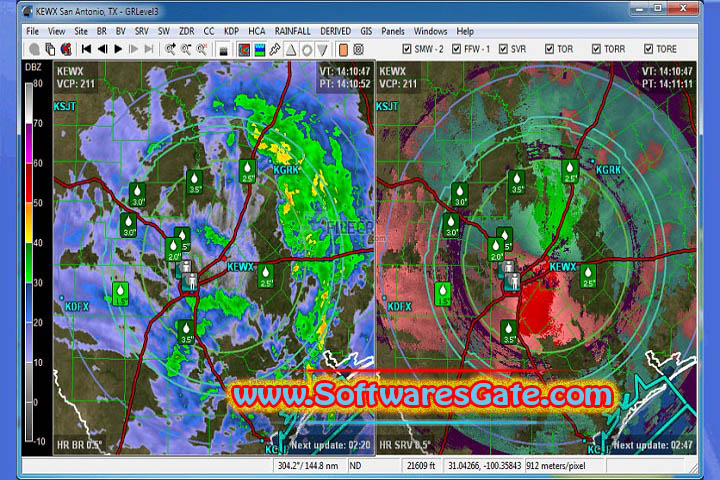Screen dimensions: 720x480
Task: Click the zoom out magnifier icon
Action: tap(186, 49)
